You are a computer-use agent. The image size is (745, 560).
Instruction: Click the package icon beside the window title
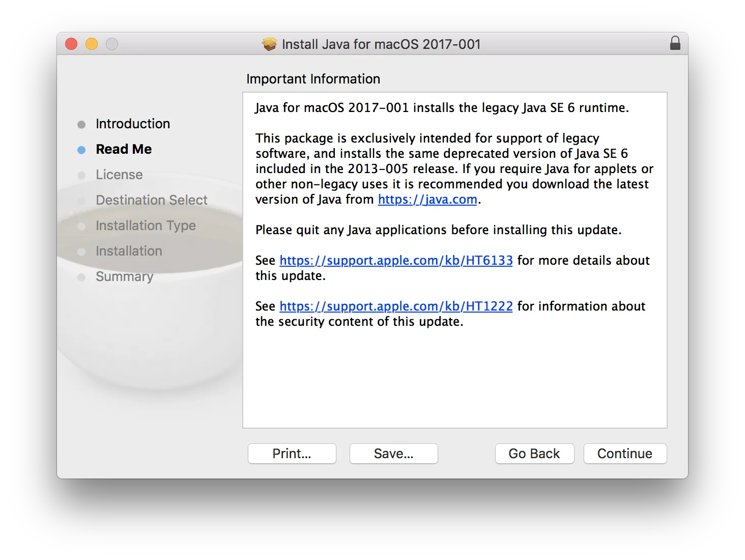269,44
